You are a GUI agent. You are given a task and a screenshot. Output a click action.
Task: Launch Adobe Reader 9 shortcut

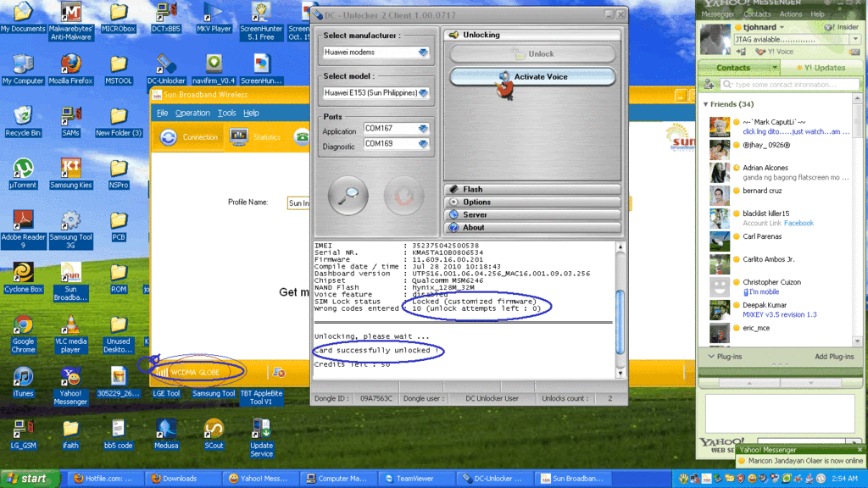(x=23, y=229)
